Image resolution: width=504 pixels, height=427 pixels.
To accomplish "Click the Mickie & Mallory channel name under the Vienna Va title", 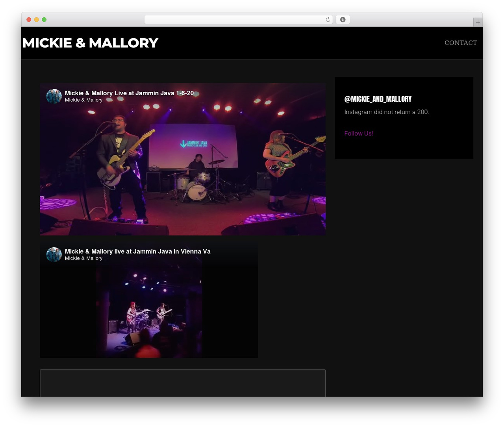I will (83, 258).
